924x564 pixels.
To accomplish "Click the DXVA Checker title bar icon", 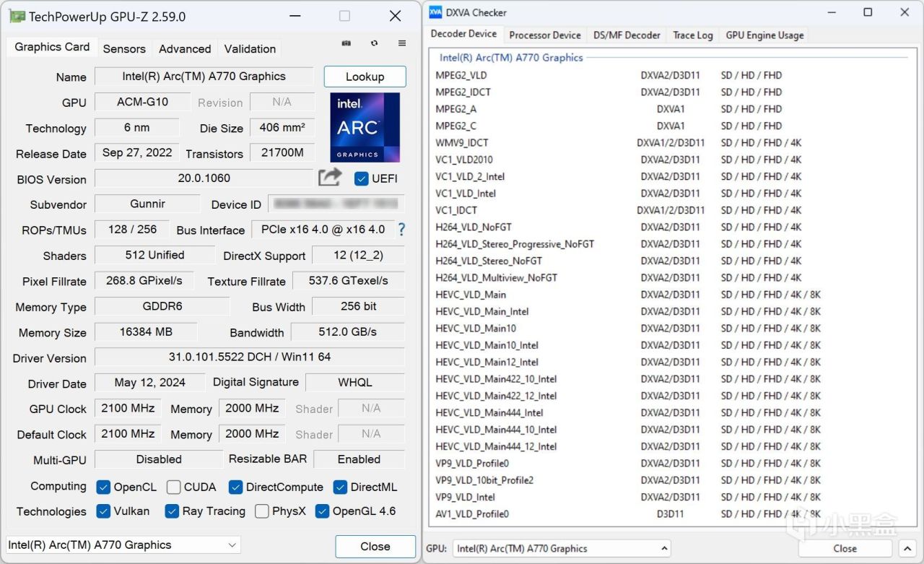I will click(435, 12).
